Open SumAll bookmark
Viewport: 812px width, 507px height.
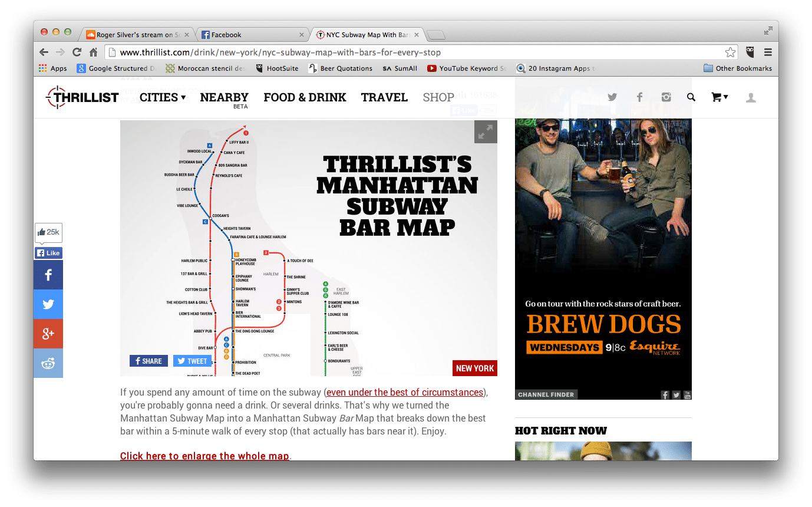point(400,68)
